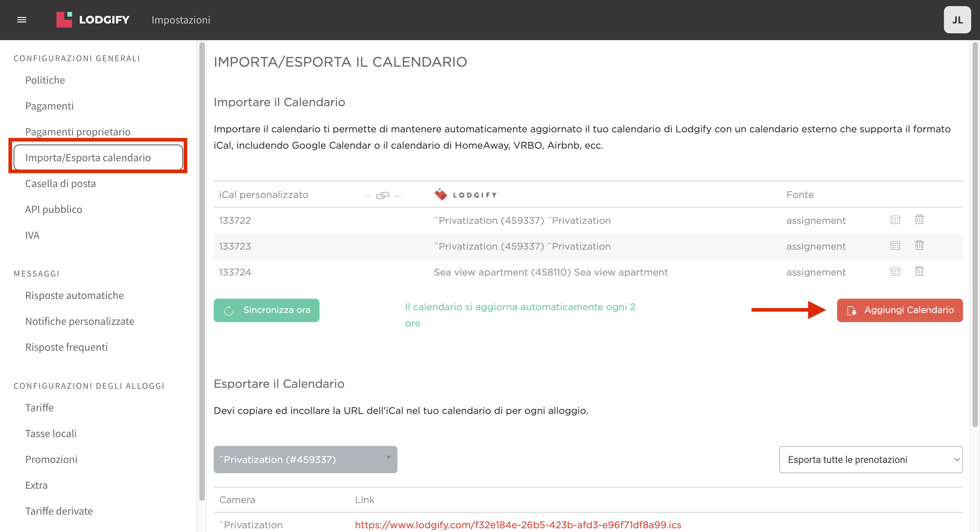The image size is (980, 532).
Task: Delete calendar row 133723 via trash icon
Action: coord(919,245)
